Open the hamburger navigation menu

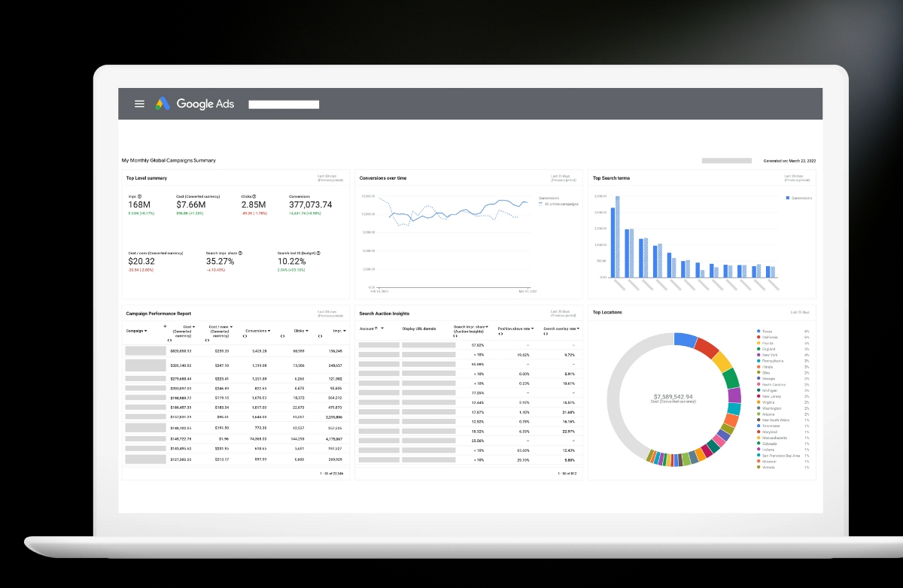(139, 104)
